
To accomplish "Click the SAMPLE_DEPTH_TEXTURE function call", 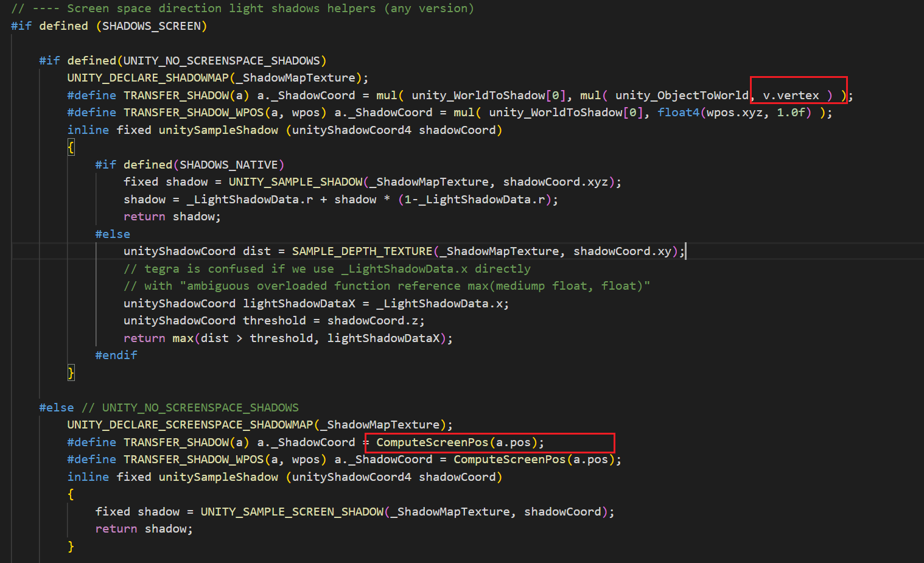I will coord(362,251).
